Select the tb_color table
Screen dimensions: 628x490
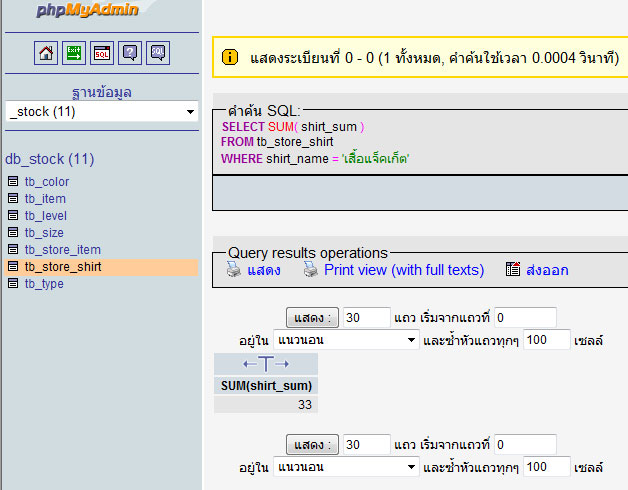(47, 181)
